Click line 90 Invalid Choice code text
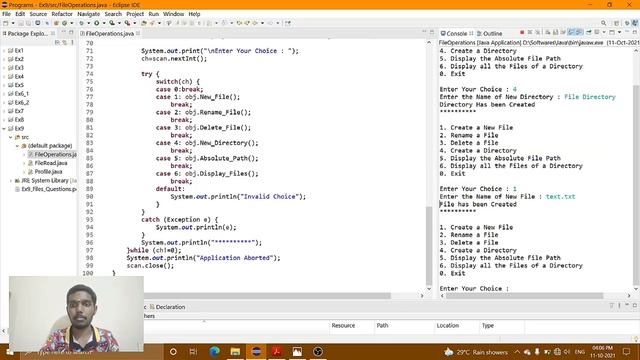This screenshot has width=640, height=360. [x=238, y=197]
